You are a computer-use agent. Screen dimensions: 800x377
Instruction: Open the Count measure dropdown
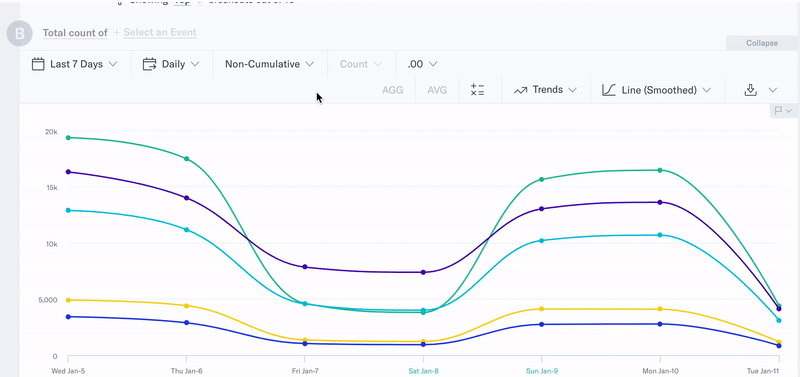tap(361, 64)
